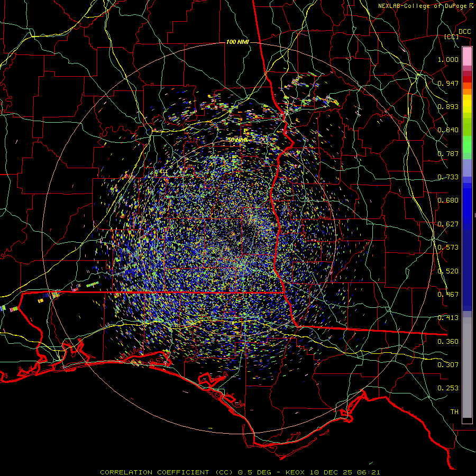The image size is (476, 476).
Task: Pick the gray segment of the color bar
Action: pyautogui.click(x=467, y=368)
